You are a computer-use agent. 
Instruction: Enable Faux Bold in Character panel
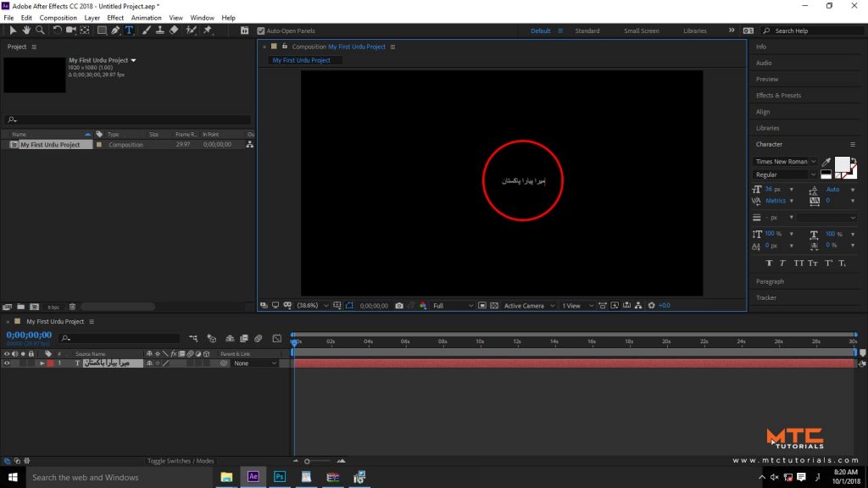pyautogui.click(x=769, y=263)
